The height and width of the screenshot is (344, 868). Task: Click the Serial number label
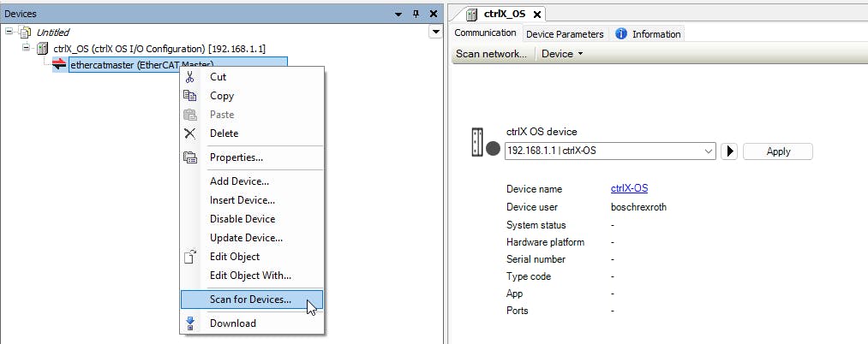[x=536, y=258]
